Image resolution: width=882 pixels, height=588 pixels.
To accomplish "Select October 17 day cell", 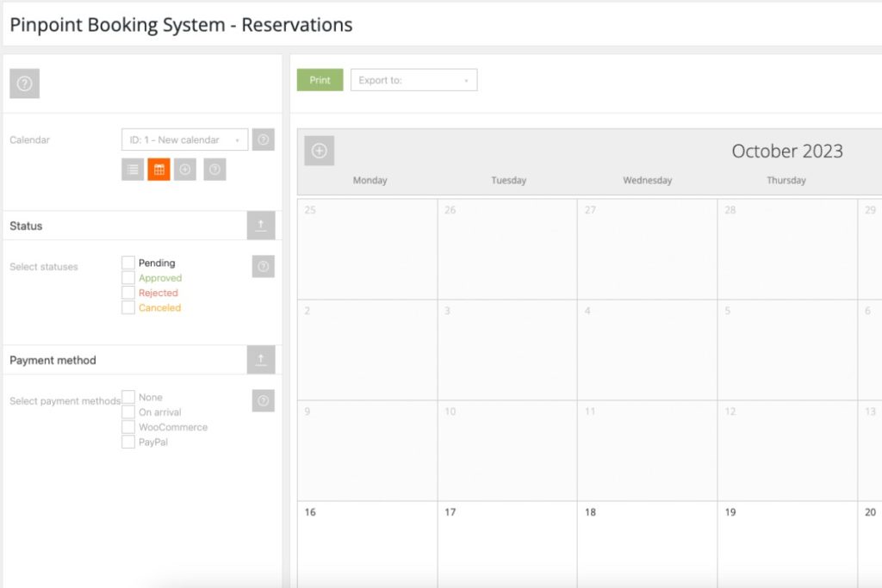I will pos(507,544).
